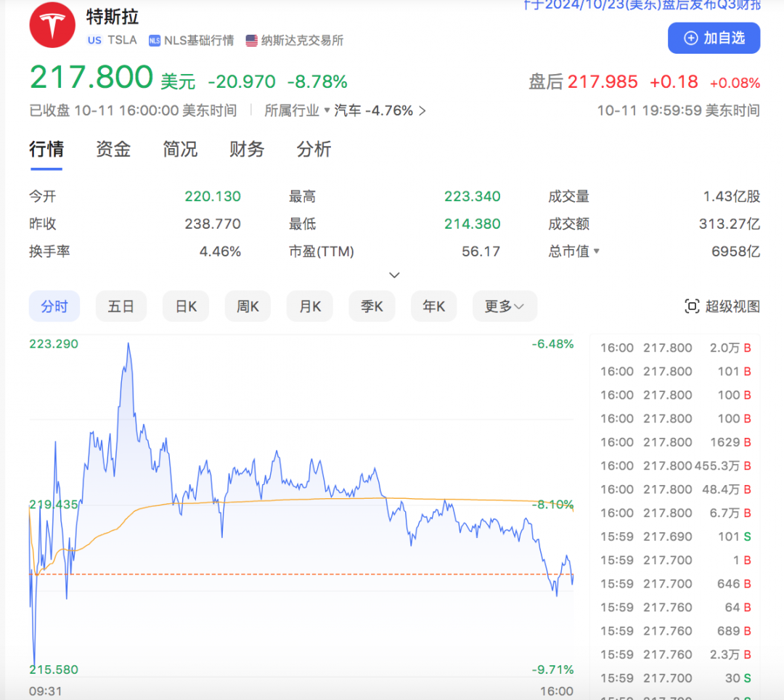Open the 分析 tab
Image resolution: width=784 pixels, height=700 pixels.
pyautogui.click(x=314, y=150)
